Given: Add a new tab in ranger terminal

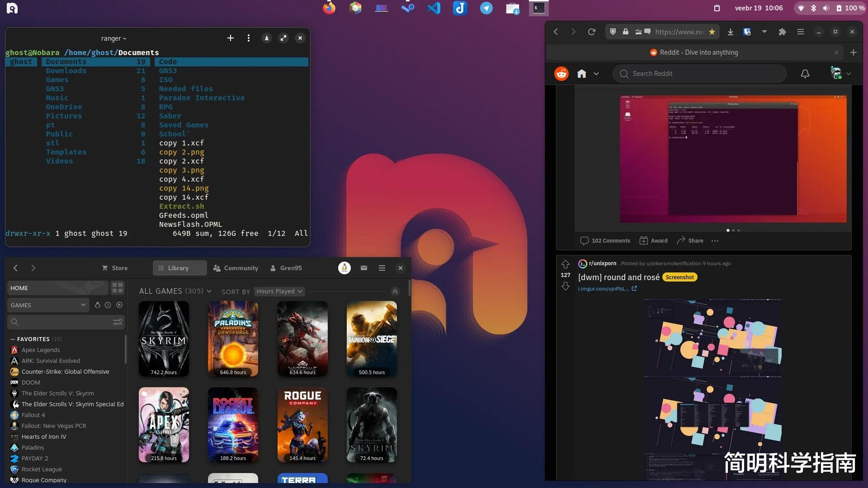Looking at the screenshot, I should click(x=231, y=38).
